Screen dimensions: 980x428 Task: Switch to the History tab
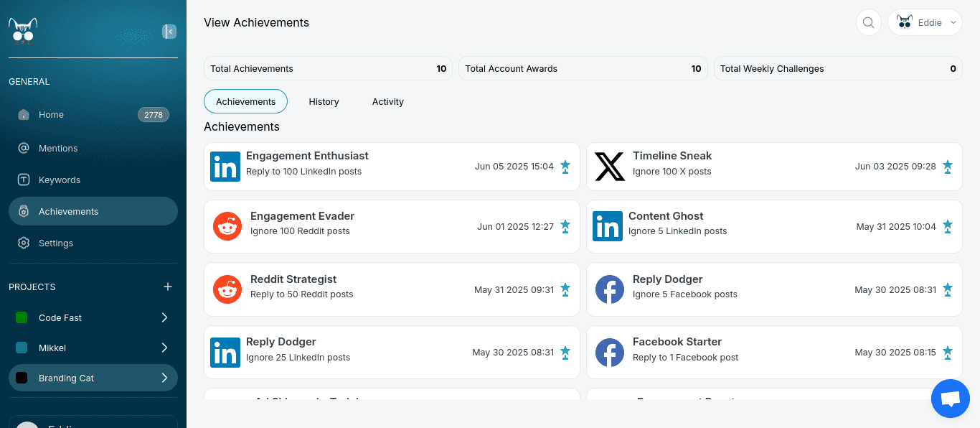324,102
